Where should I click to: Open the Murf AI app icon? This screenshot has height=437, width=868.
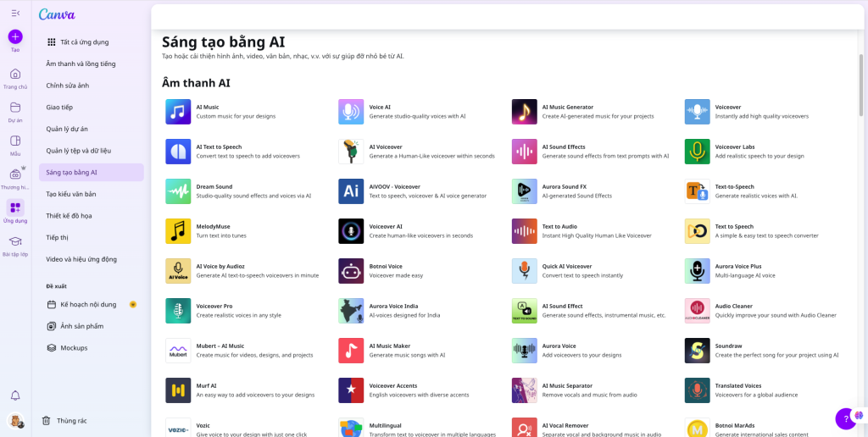point(178,390)
